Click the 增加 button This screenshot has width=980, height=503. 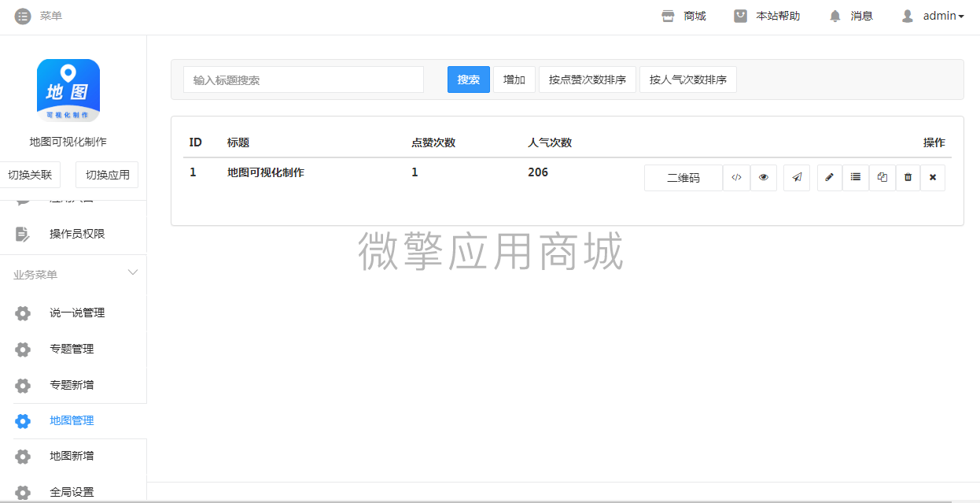tap(514, 80)
